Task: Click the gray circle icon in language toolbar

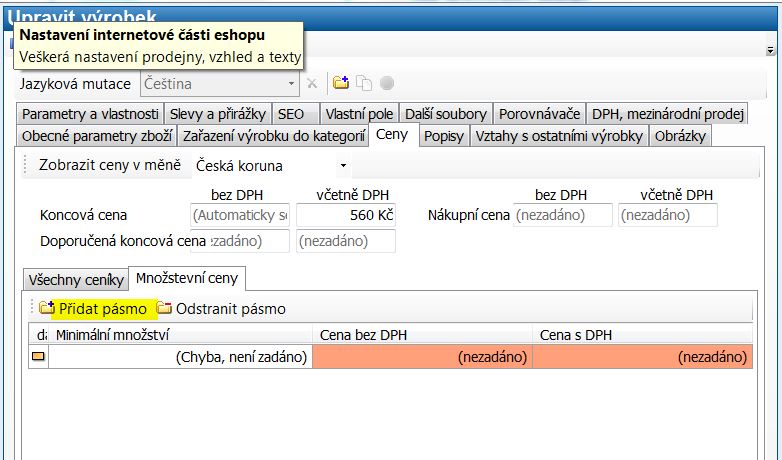Action: point(386,84)
